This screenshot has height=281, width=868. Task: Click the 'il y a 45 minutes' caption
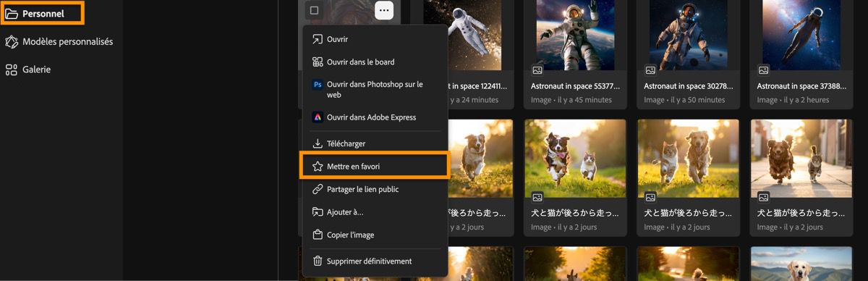pyautogui.click(x=585, y=100)
